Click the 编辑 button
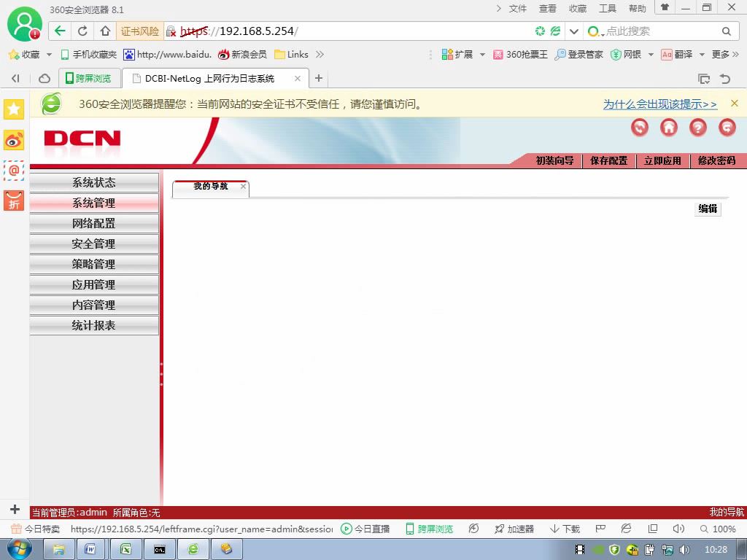The height and width of the screenshot is (560, 747). pyautogui.click(x=708, y=209)
